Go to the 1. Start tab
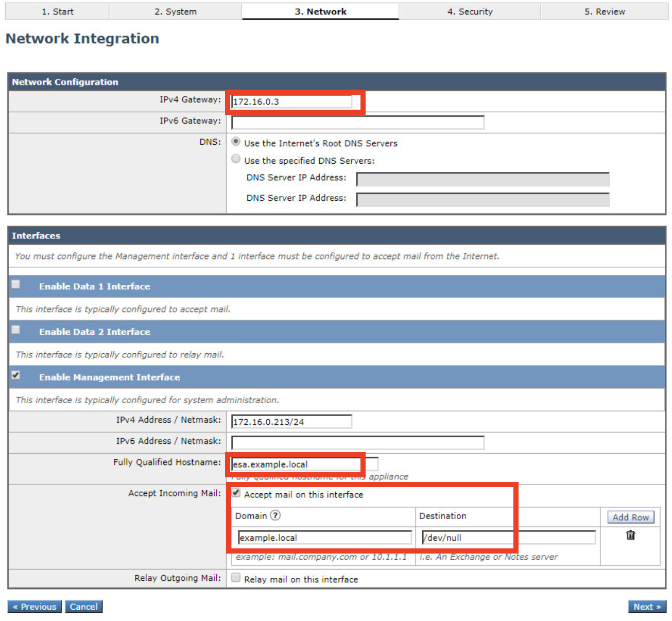Screen dimensions: 672x621 (x=58, y=11)
